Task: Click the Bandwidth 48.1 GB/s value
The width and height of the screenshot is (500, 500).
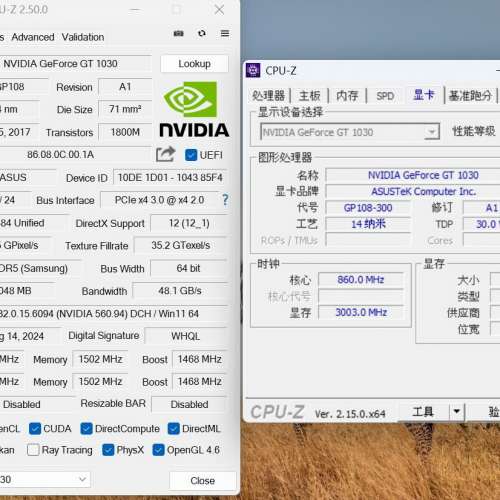Action: [180, 291]
